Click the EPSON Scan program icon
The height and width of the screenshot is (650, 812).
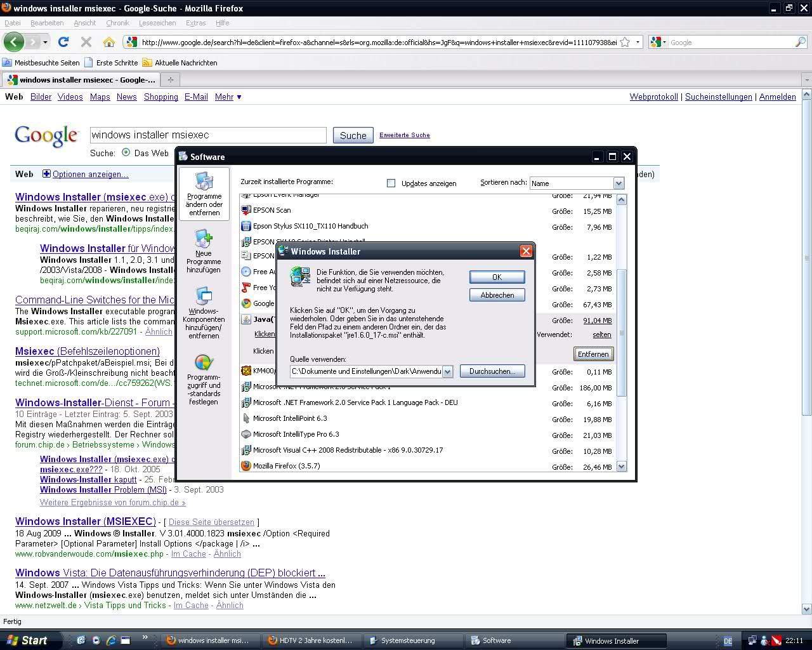pyautogui.click(x=246, y=210)
